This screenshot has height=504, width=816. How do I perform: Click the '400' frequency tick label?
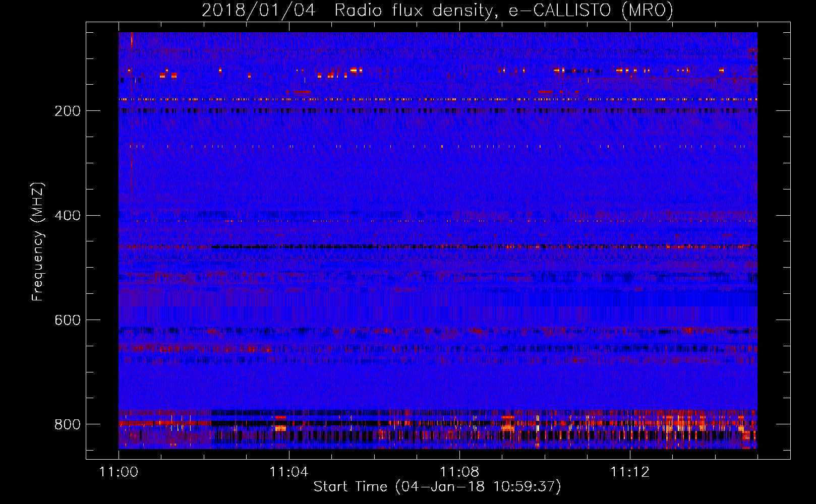click(68, 216)
